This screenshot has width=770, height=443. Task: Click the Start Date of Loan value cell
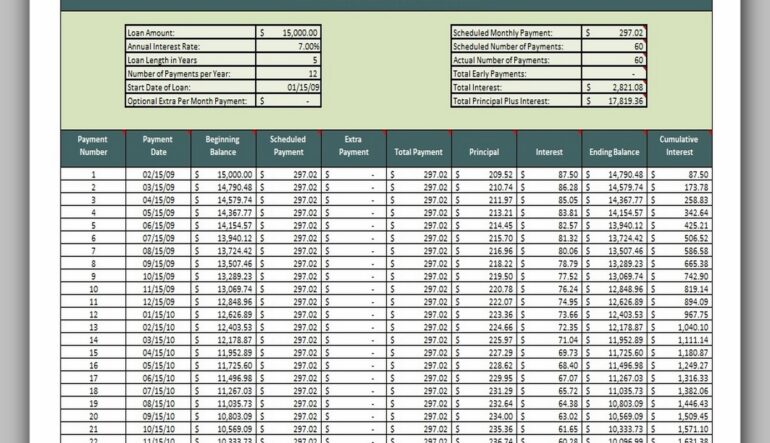pyautogui.click(x=289, y=87)
